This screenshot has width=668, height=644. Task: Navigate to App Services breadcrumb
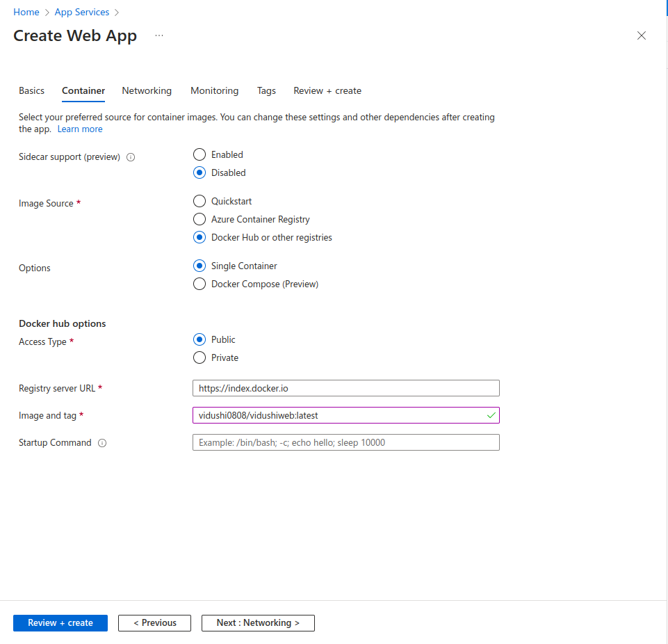(82, 12)
